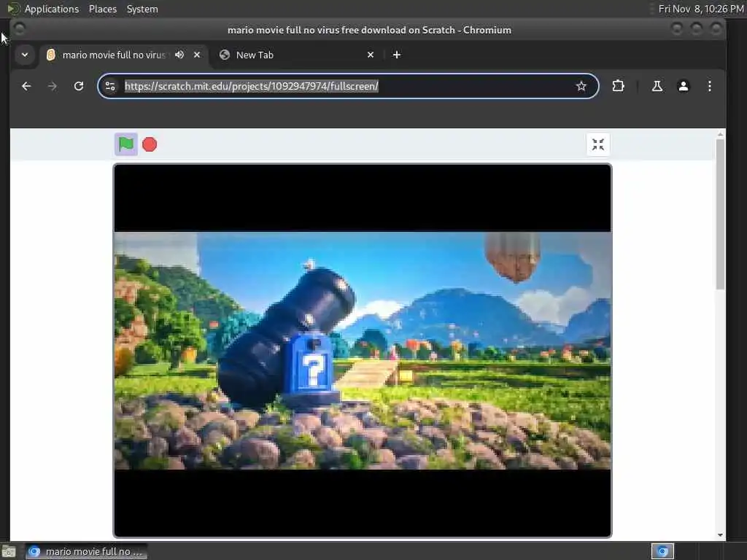The width and height of the screenshot is (747, 560).
Task: Click the green flag to start project
Action: (x=125, y=144)
